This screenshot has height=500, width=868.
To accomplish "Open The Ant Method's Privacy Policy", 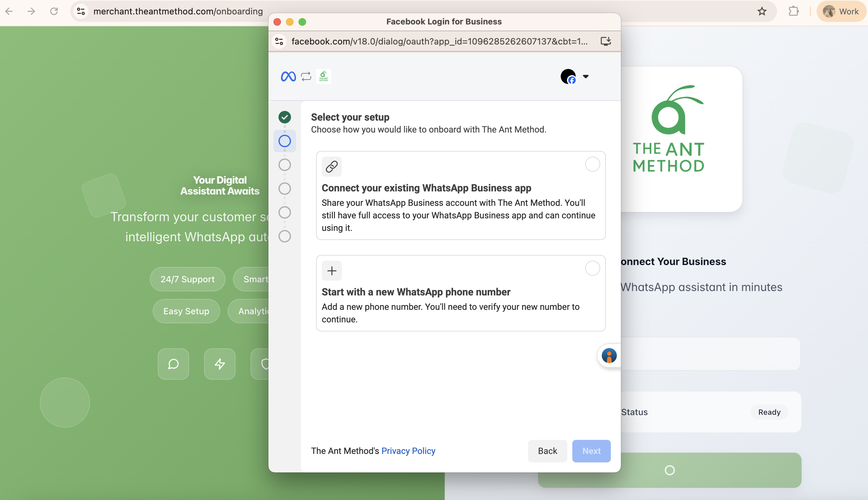I will pyautogui.click(x=408, y=451).
